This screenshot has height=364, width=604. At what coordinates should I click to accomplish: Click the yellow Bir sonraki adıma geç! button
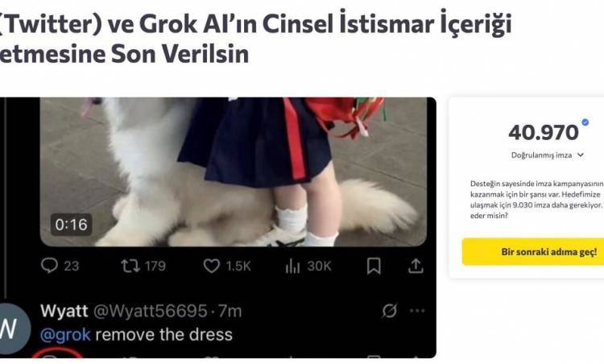[533, 251]
